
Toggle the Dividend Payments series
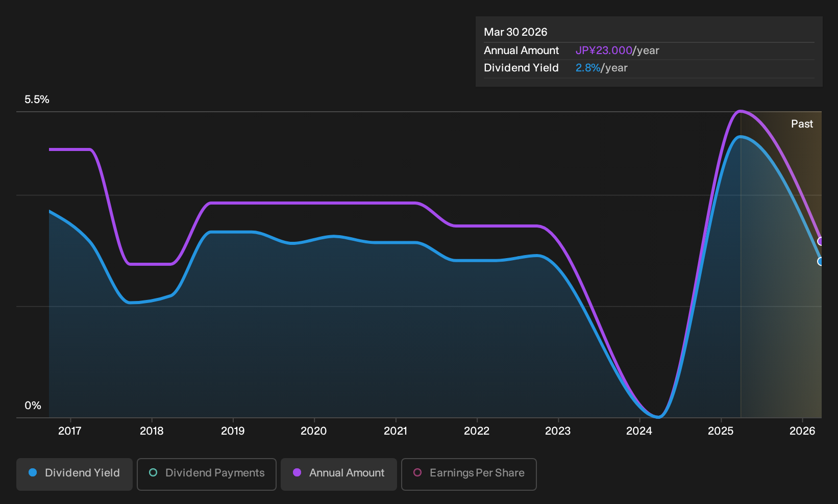[207, 474]
